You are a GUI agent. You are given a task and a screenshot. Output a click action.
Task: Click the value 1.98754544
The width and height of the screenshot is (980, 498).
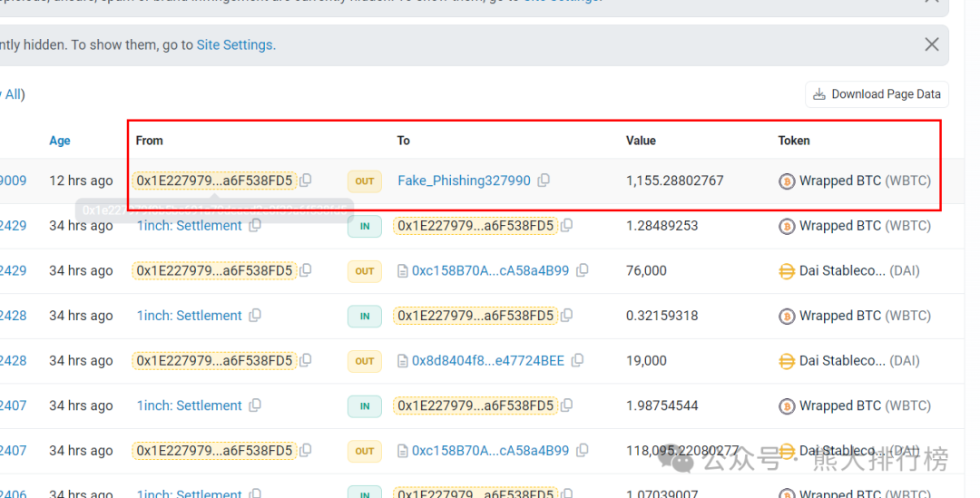(x=661, y=405)
